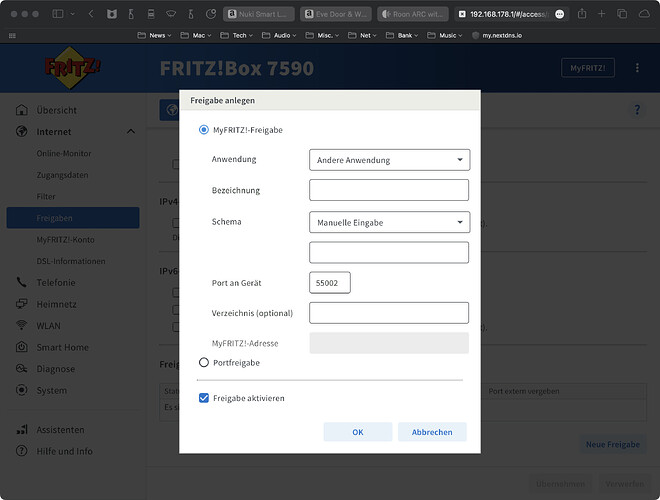
Task: Click the bookmarks grid icon
Action: [x=12, y=35]
